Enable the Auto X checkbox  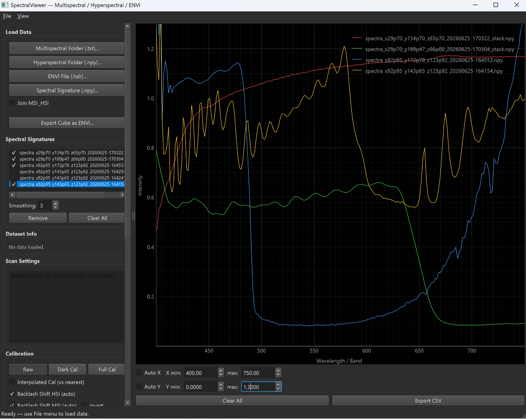[x=139, y=372]
